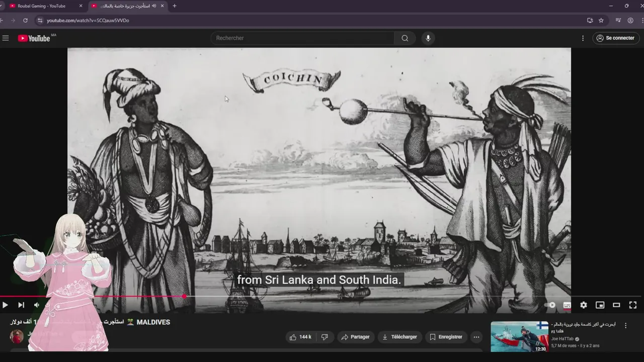Click the video frame to toggle playback
The image size is (644, 362).
click(319, 171)
